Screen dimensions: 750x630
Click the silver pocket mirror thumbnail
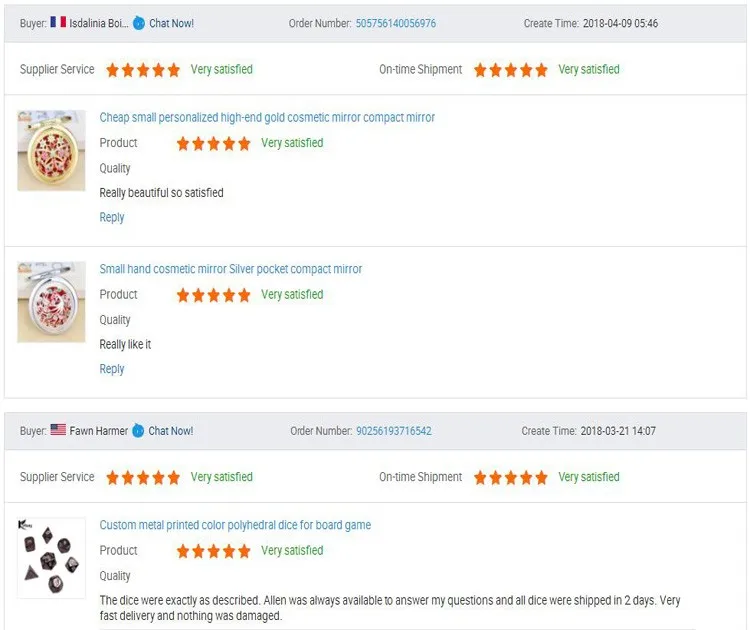pos(51,302)
